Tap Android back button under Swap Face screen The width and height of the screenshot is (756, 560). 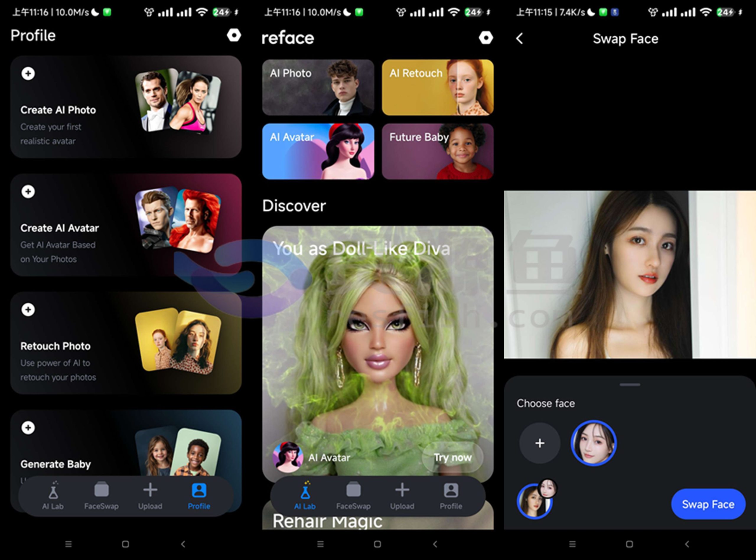click(x=687, y=544)
